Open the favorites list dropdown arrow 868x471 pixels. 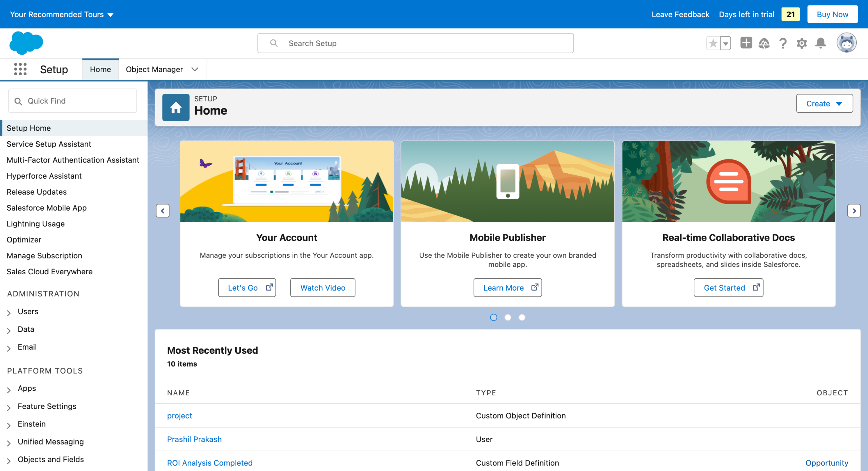click(726, 43)
